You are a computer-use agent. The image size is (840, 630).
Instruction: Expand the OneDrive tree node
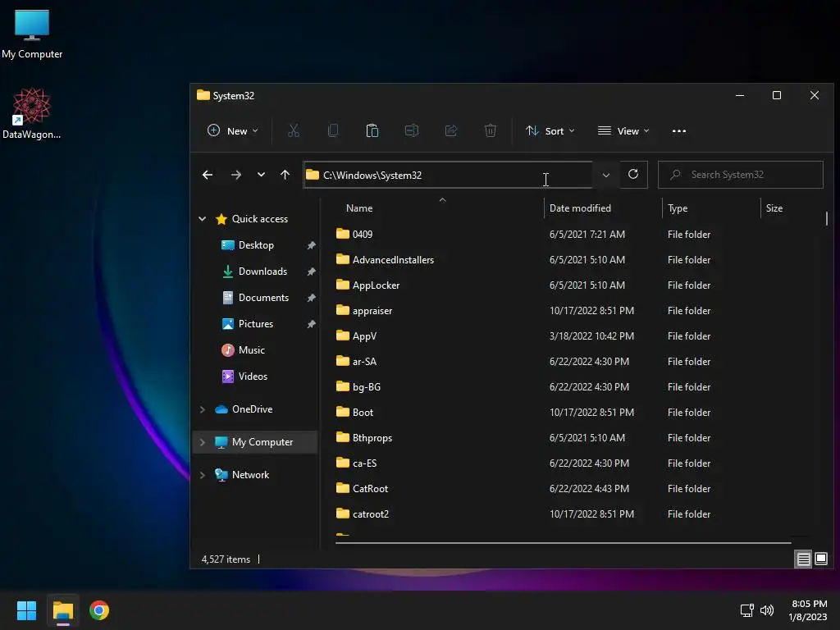point(202,409)
